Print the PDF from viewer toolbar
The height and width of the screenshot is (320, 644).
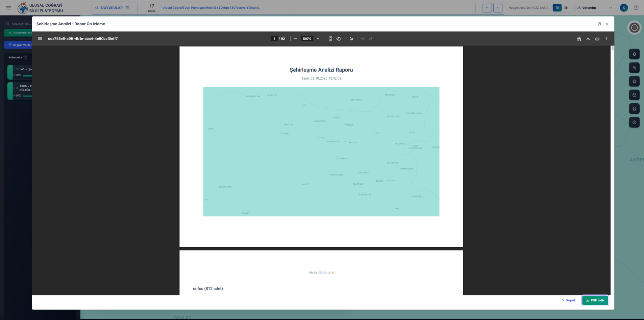(597, 38)
